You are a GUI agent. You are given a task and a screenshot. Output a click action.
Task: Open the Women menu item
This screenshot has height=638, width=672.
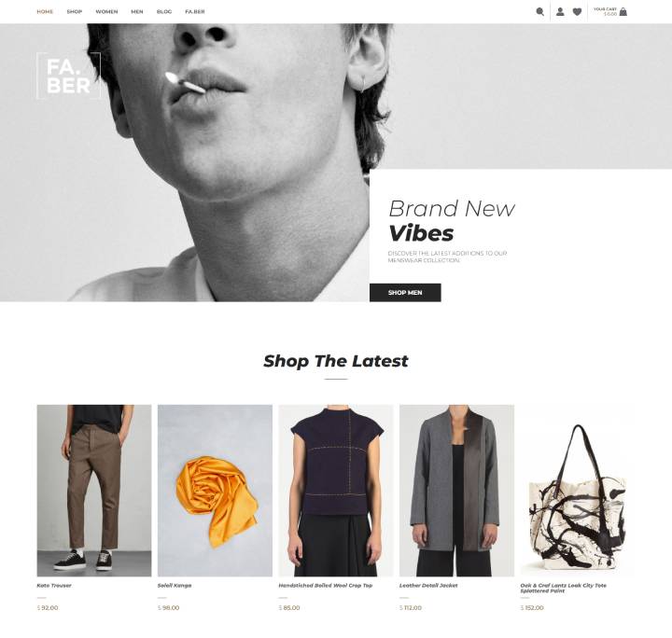point(106,11)
